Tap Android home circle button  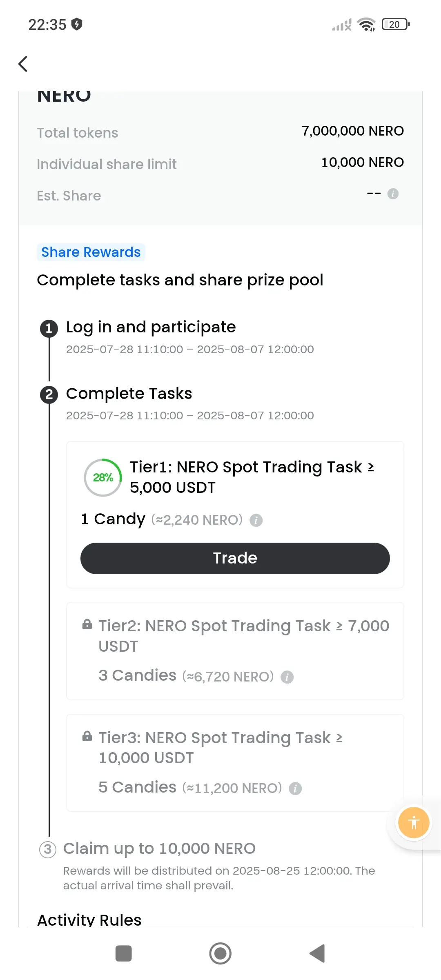[220, 953]
